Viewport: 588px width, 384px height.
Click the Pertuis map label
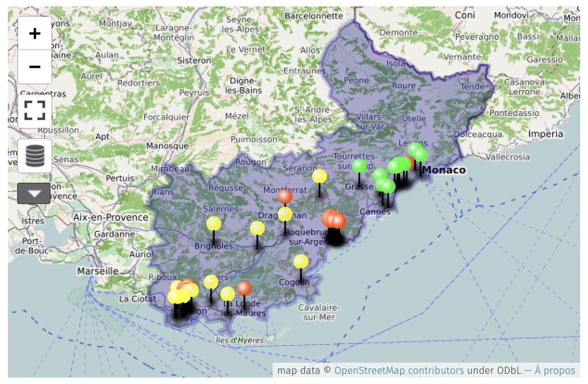click(121, 178)
